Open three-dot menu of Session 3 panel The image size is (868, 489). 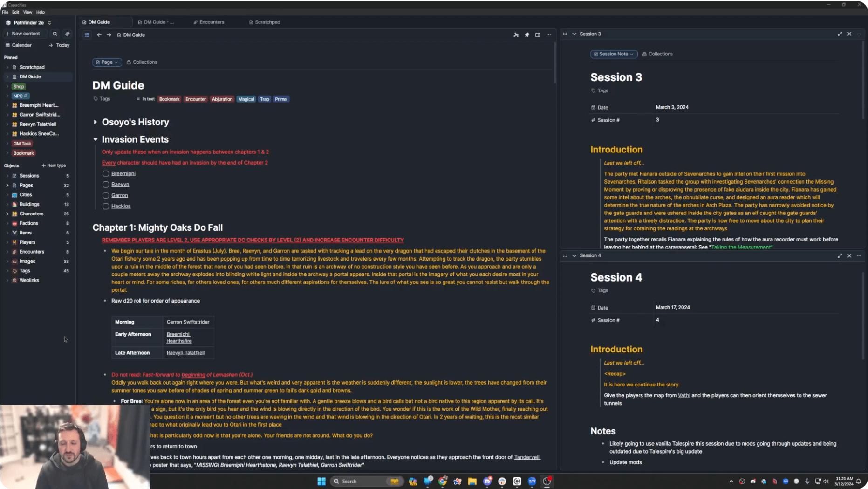[859, 34]
